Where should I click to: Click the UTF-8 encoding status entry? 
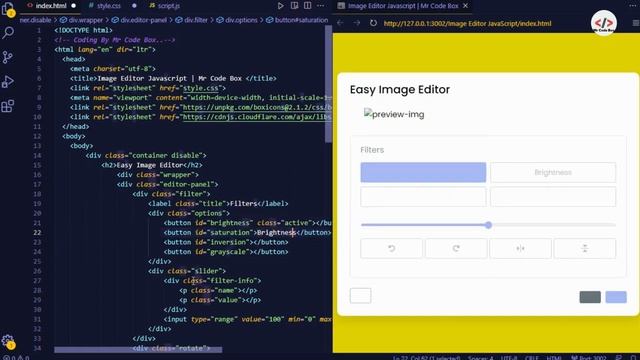[x=509, y=358]
